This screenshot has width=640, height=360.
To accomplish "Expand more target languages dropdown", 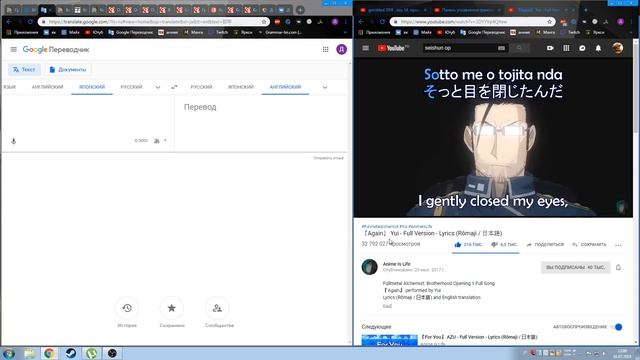I will click(x=324, y=87).
